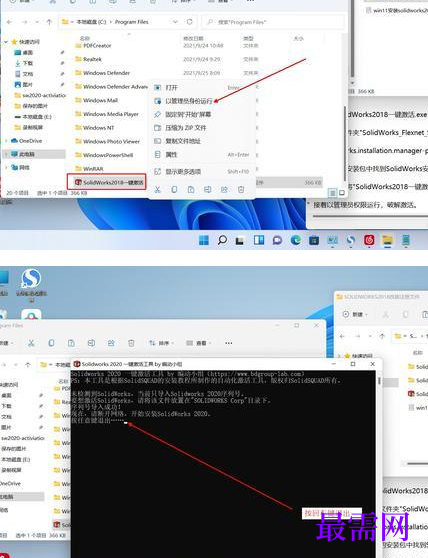Open the Sogou browser desktop shortcut
The height and width of the screenshot is (558, 428).
31,285
